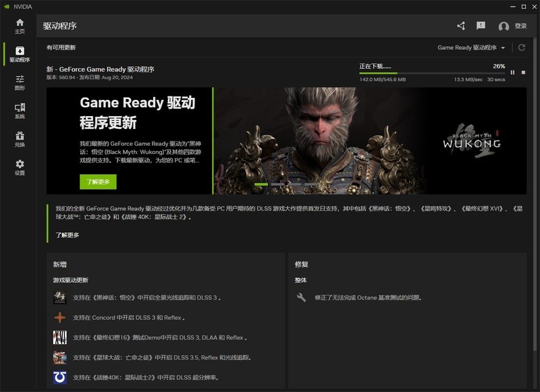Maximize the NVIDIA app window

click(524, 7)
